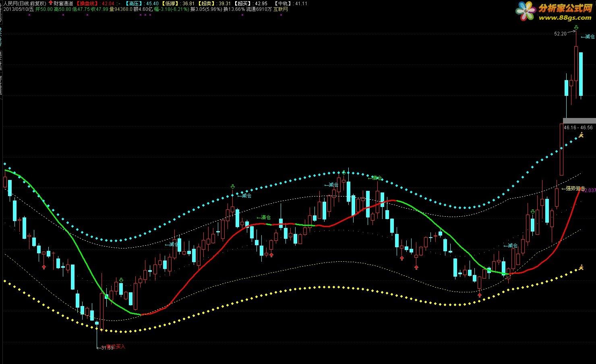Click the green down arrow beside 强势狙击 rally
This screenshot has width=596, height=364.
[533, 211]
